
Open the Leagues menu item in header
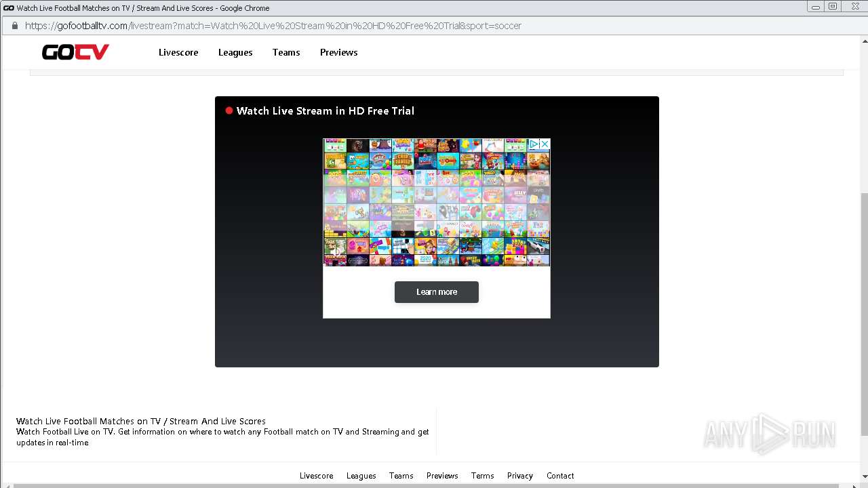tap(235, 52)
